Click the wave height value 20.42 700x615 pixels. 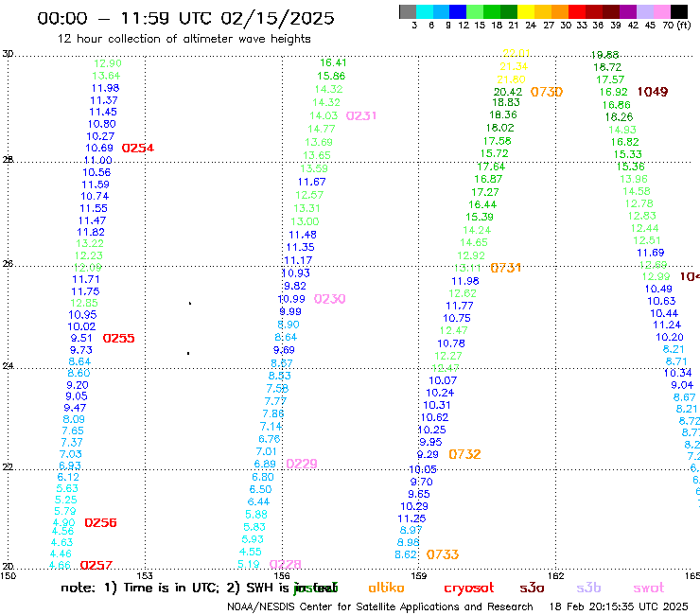click(508, 92)
